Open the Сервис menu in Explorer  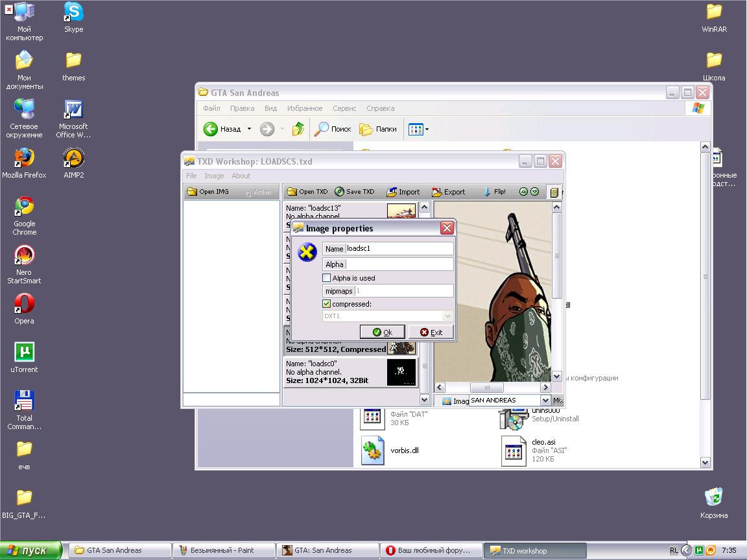click(344, 108)
